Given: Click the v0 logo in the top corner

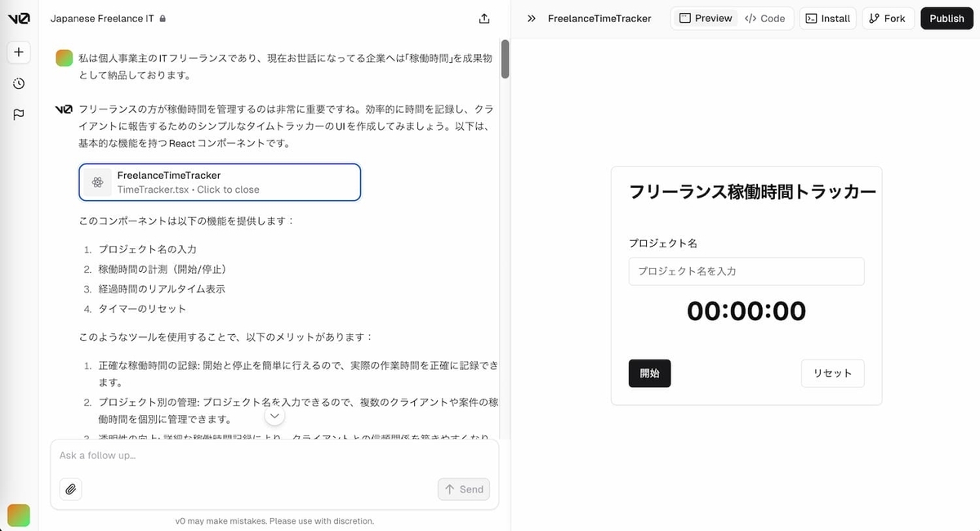Looking at the screenshot, I should click(18, 17).
